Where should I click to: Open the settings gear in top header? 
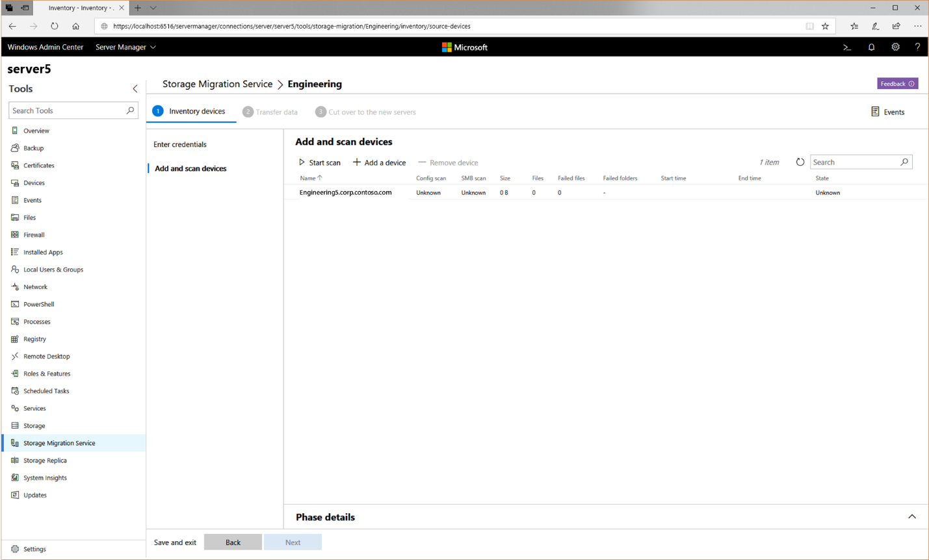895,47
